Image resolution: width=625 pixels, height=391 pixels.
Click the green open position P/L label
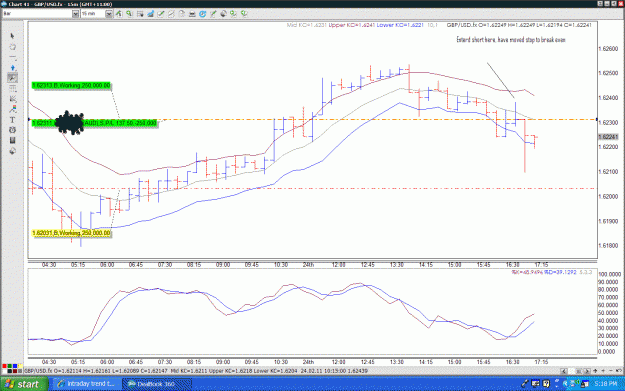point(94,123)
